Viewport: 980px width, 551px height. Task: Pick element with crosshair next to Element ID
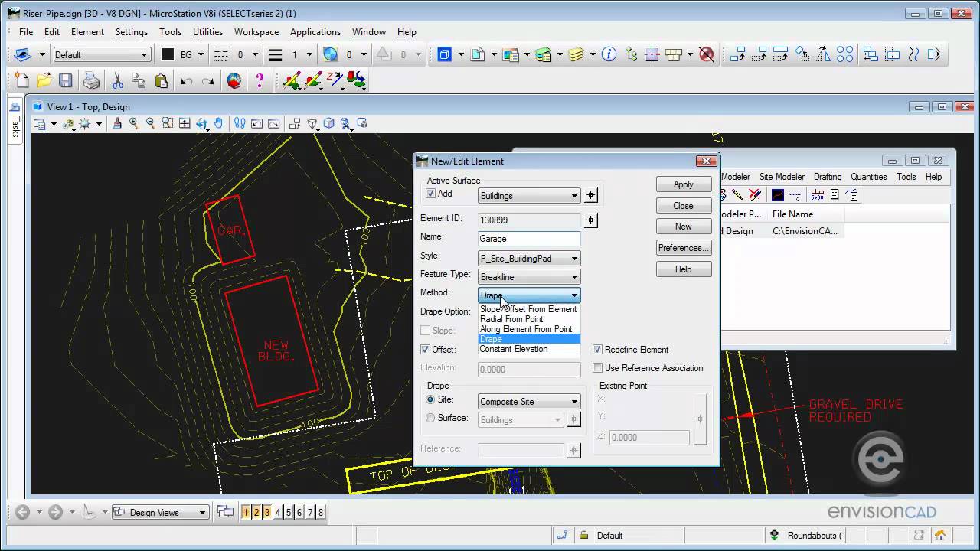point(590,220)
